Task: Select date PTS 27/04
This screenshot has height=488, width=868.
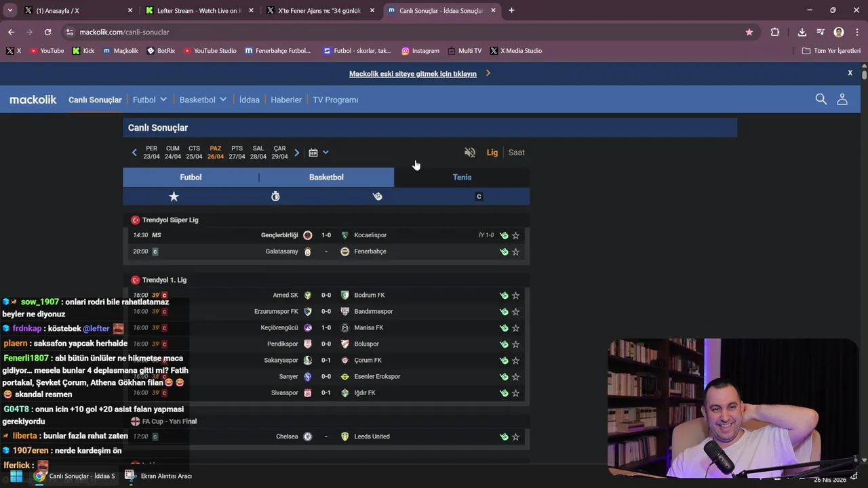Action: 237,152
